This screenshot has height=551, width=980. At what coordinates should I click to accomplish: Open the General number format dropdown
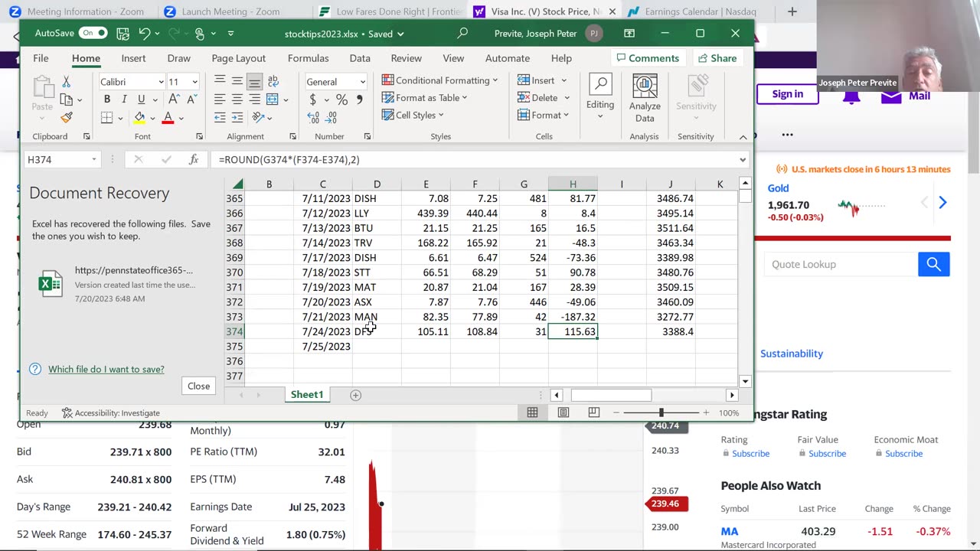362,82
